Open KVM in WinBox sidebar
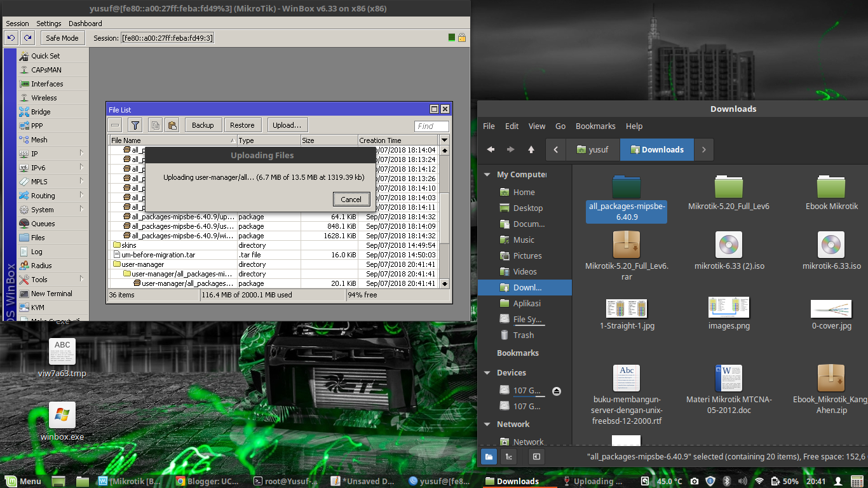 (x=37, y=308)
